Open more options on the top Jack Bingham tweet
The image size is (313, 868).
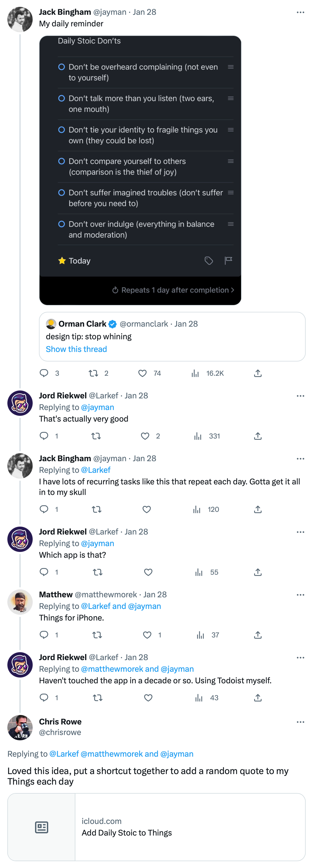pos(300,12)
